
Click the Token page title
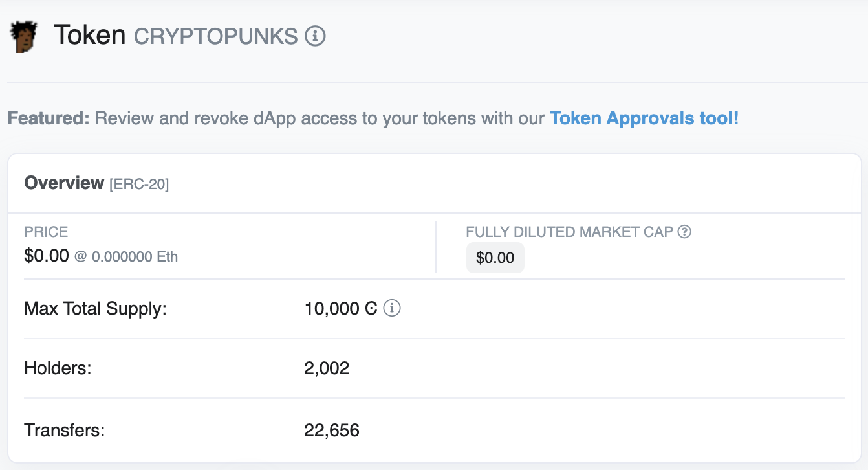[x=89, y=35]
